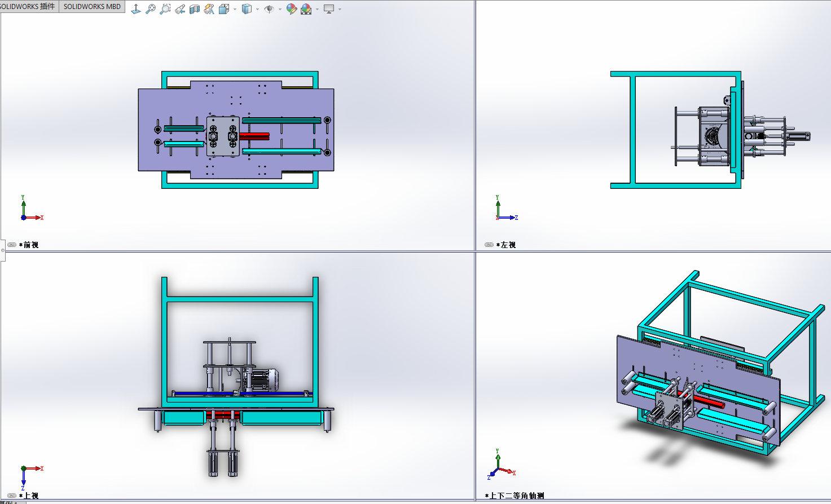Expand the Hide/Show Items dropdown arrow
The image size is (831, 504).
tap(280, 9)
